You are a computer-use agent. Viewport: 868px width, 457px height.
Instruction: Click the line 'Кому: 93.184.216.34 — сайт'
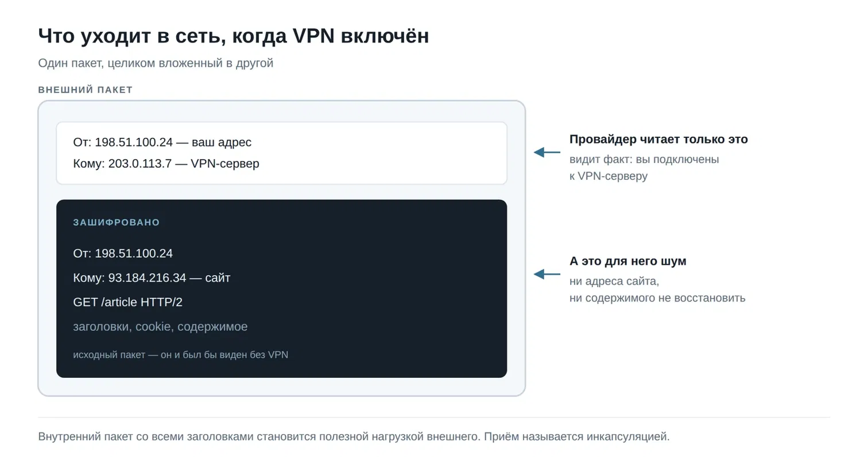coord(152,278)
